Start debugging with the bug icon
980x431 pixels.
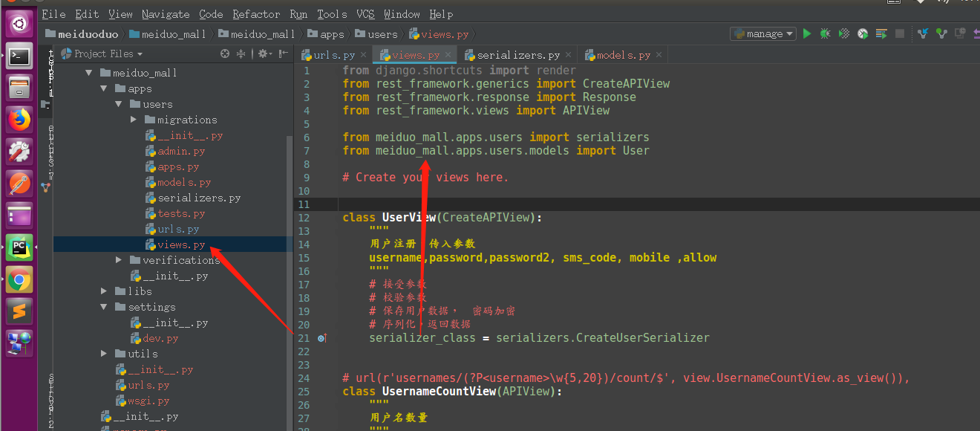tap(825, 33)
